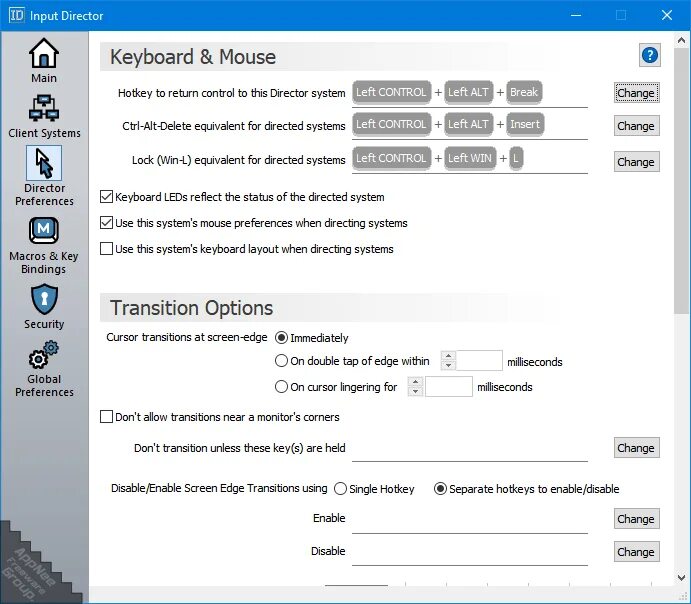Click Break key in return hotkey
Image resolution: width=691 pixels, height=604 pixels.
coord(524,92)
